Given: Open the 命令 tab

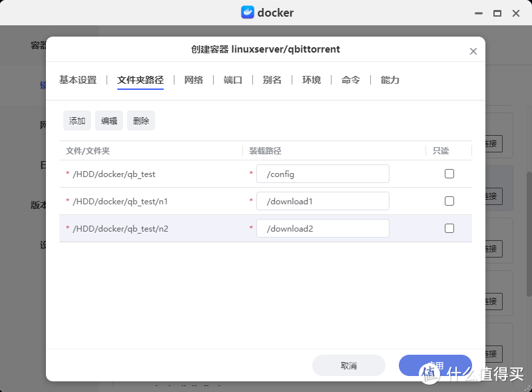Looking at the screenshot, I should 350,80.
